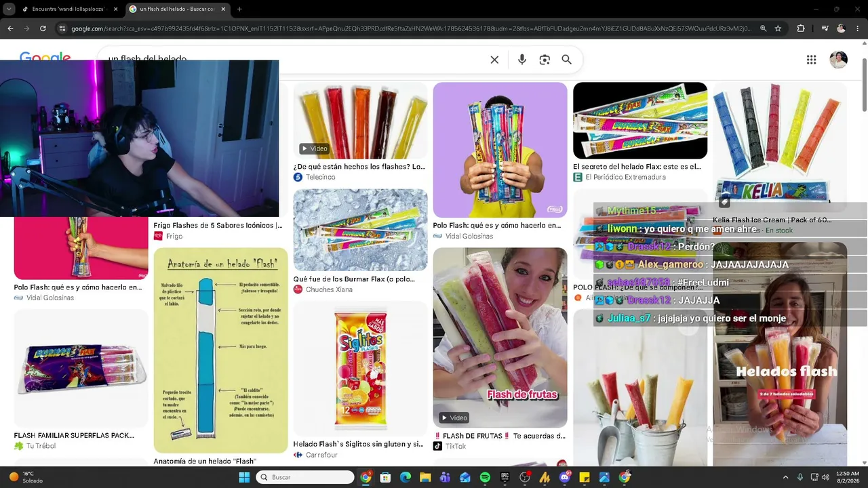The image size is (868, 488).
Task: Open Discord from the taskbar
Action: [x=565, y=477]
